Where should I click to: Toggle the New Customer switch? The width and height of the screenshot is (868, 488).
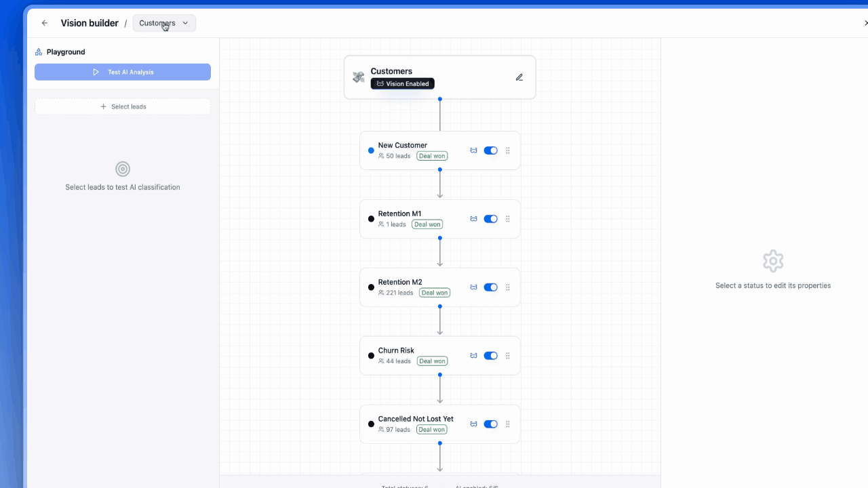(490, 150)
